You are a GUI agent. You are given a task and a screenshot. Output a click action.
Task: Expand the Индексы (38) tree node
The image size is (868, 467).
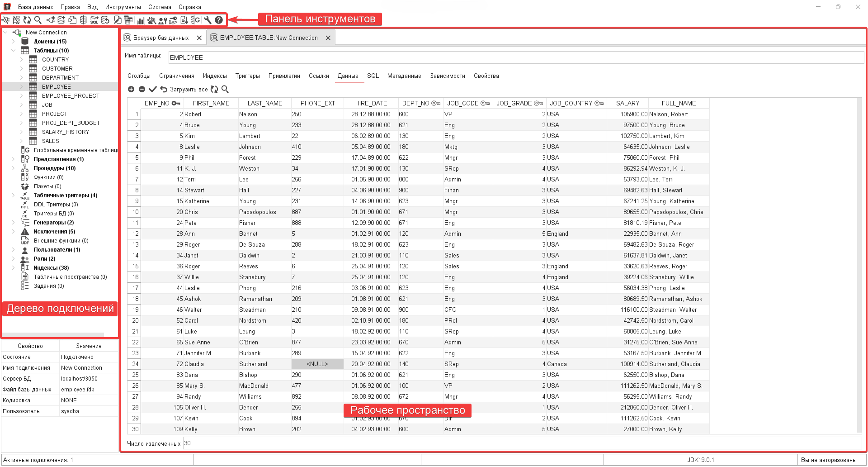[x=13, y=268]
